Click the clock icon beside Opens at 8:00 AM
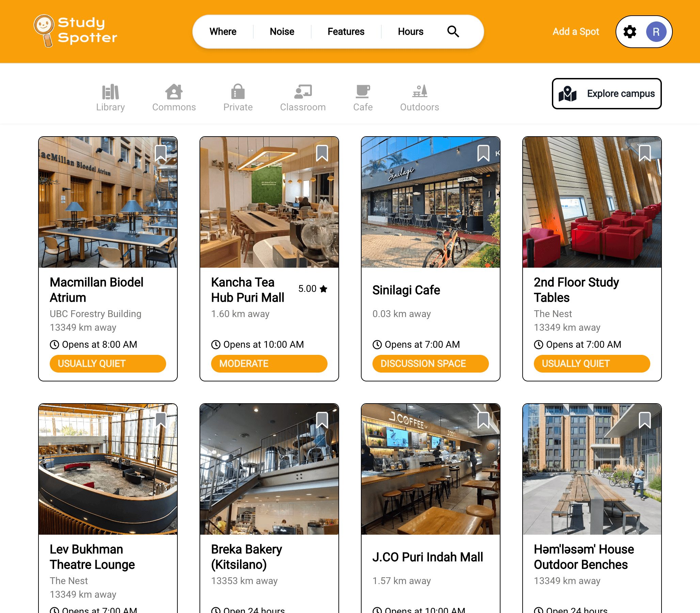Image resolution: width=700 pixels, height=613 pixels. pos(54,344)
